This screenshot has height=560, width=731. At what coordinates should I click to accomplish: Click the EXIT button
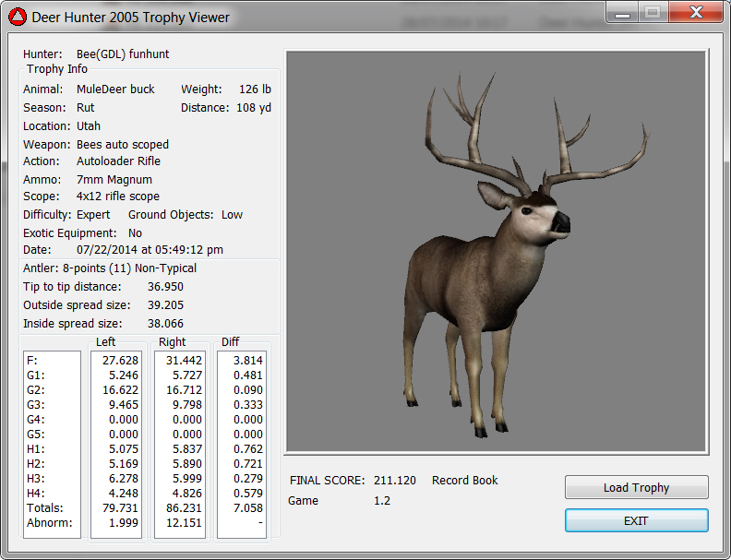[636, 520]
